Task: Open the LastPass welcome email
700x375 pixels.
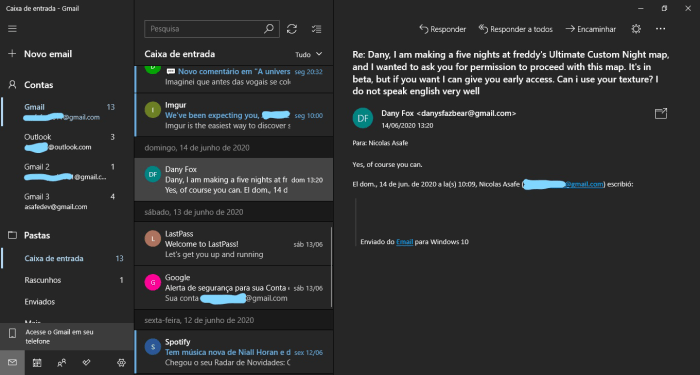Action: 233,244
